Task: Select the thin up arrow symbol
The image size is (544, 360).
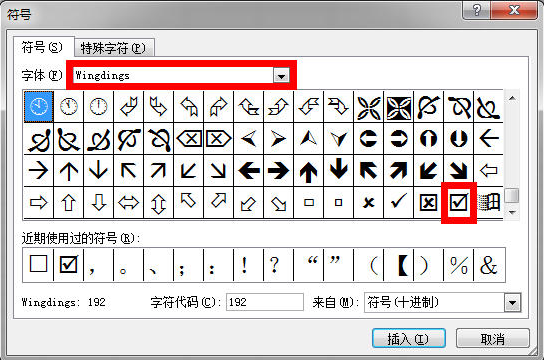Action: 68,171
